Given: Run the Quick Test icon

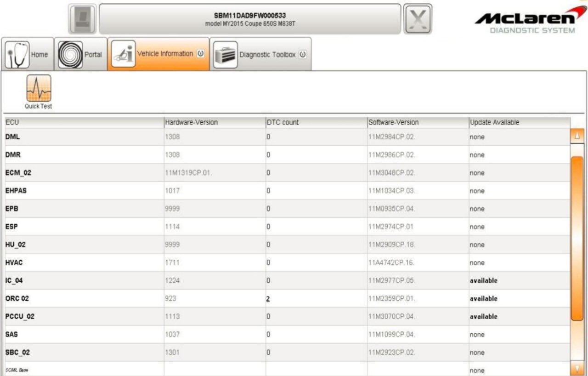Looking at the screenshot, I should click(39, 88).
